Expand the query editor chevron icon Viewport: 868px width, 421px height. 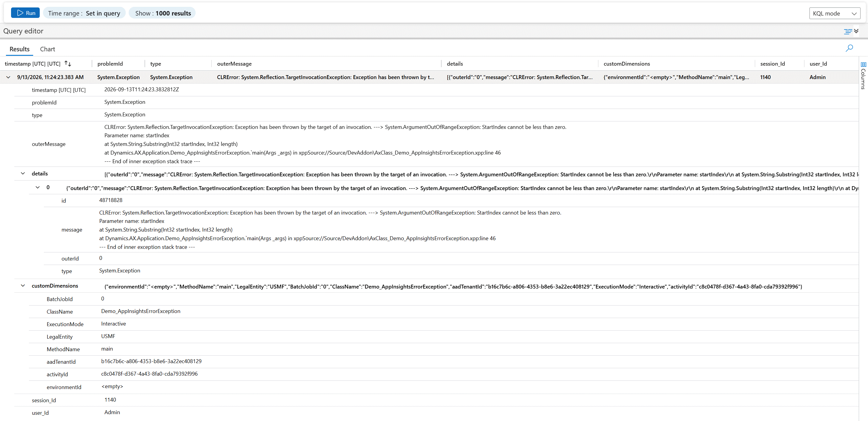click(x=856, y=31)
